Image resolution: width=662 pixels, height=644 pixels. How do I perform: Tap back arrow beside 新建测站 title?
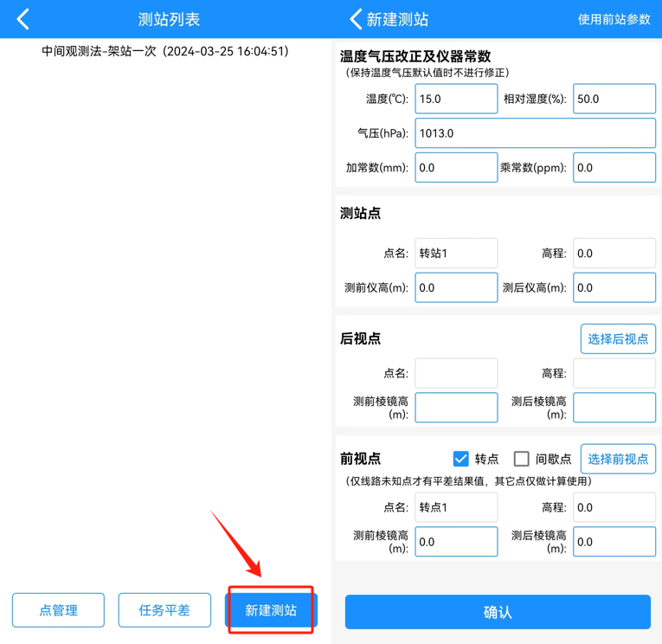(x=356, y=19)
